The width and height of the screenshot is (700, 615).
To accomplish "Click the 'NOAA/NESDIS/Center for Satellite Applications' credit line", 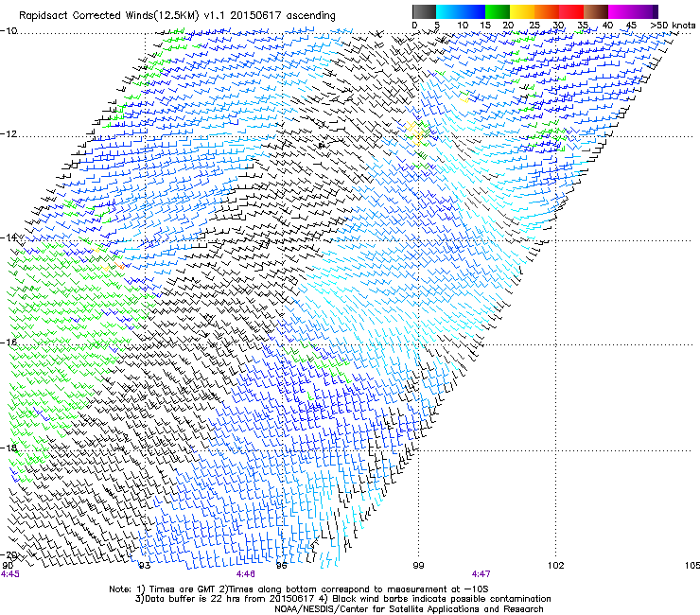I will click(x=409, y=609).
